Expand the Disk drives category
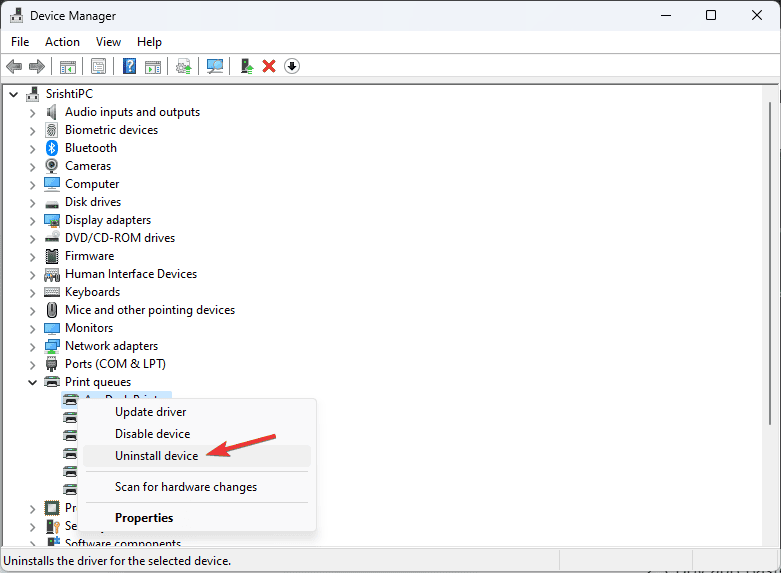This screenshot has width=781, height=573. (33, 203)
